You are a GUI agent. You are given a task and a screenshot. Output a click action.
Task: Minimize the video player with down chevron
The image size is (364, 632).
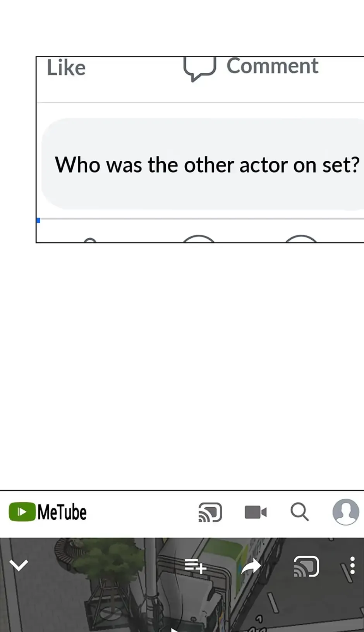(x=19, y=565)
